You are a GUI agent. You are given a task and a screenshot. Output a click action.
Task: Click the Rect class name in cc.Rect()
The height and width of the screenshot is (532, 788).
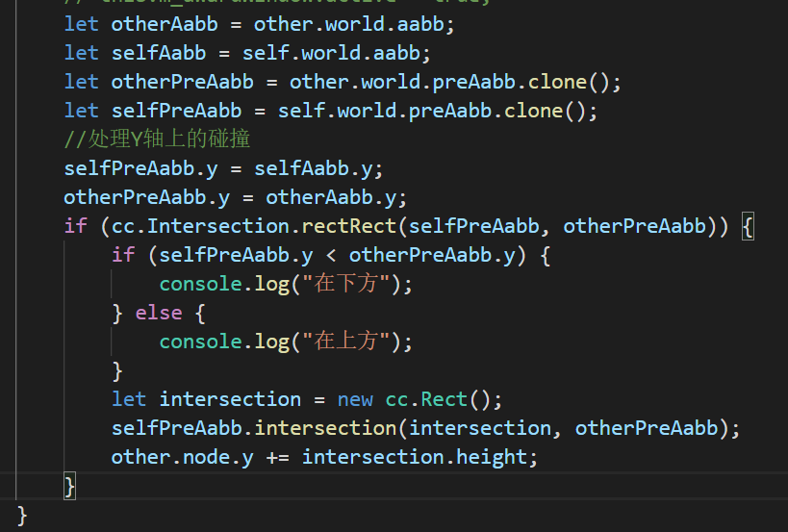[x=444, y=399]
